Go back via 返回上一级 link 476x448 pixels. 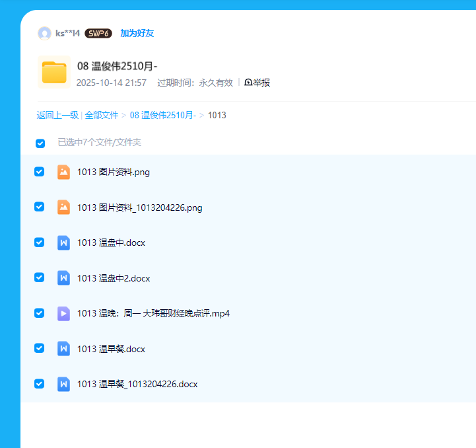click(57, 115)
